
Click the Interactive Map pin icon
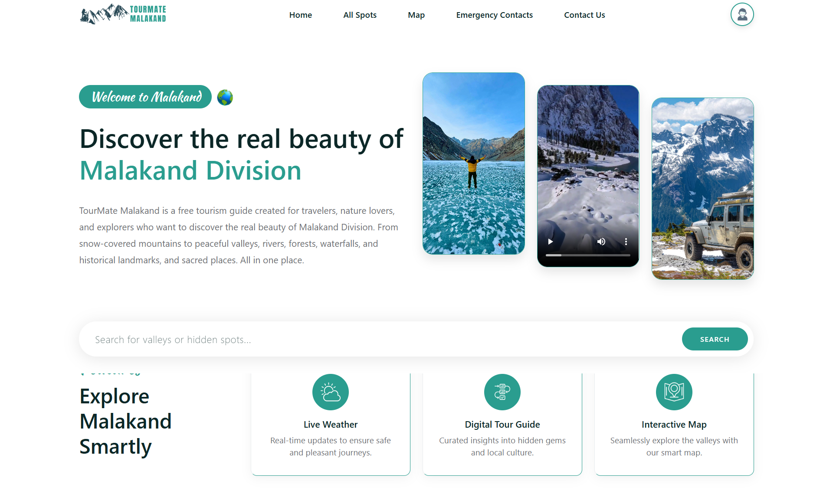pos(674,392)
